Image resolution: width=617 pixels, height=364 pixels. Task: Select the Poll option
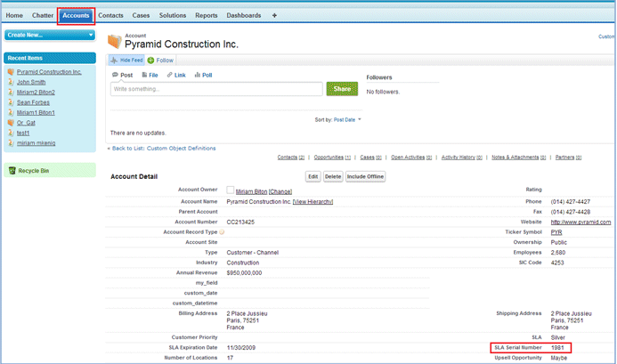pyautogui.click(x=203, y=75)
